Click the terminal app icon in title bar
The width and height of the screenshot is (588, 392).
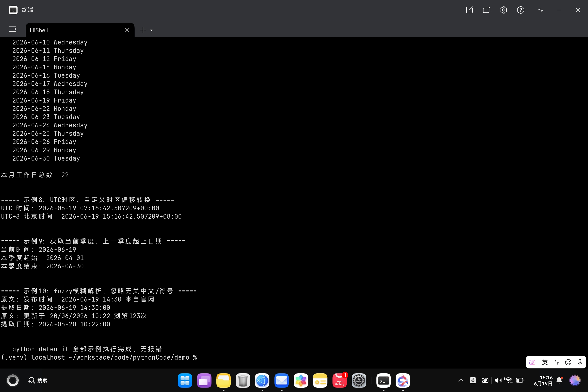tap(13, 10)
